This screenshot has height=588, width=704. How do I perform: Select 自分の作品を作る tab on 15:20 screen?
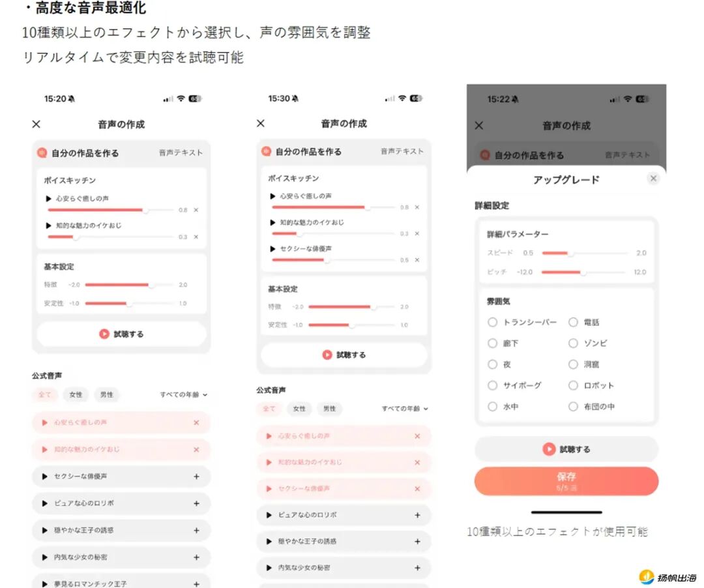tap(78, 153)
